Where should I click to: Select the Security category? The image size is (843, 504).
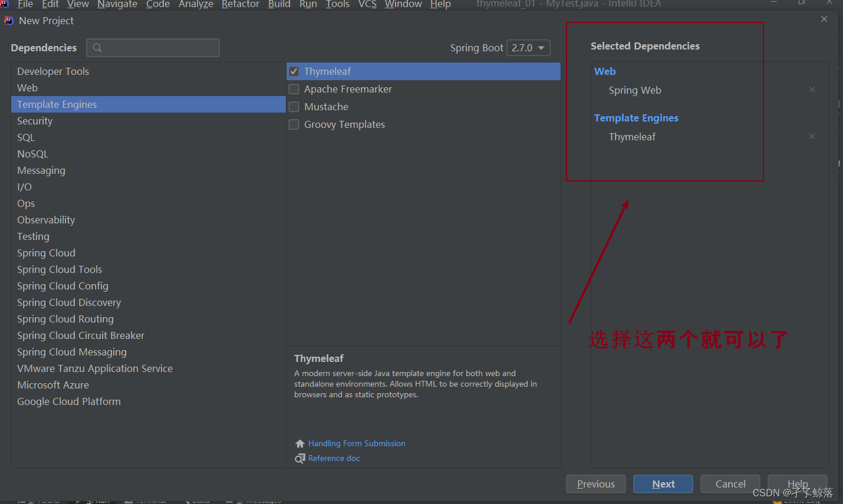[148, 121]
